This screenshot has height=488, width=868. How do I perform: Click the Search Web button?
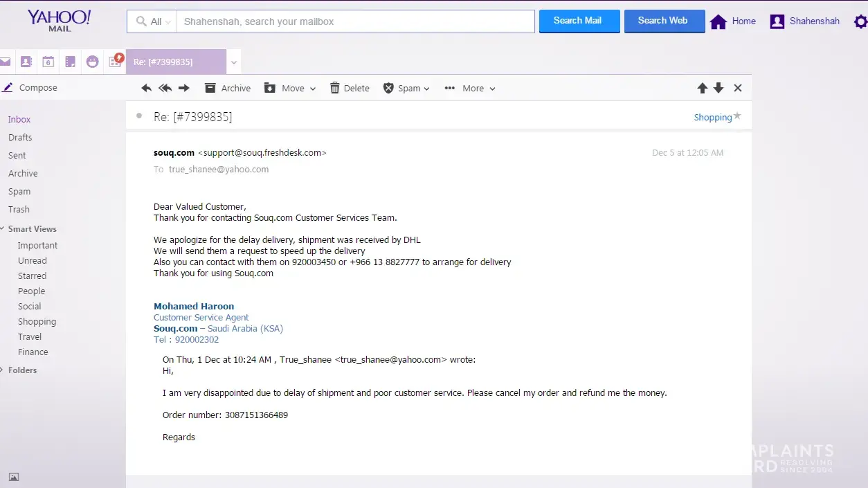pos(664,21)
